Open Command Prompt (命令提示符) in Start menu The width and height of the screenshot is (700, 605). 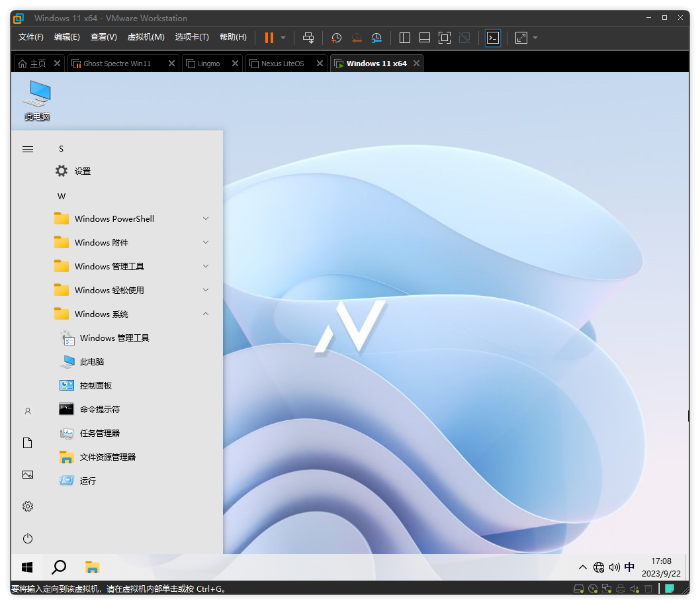click(99, 410)
